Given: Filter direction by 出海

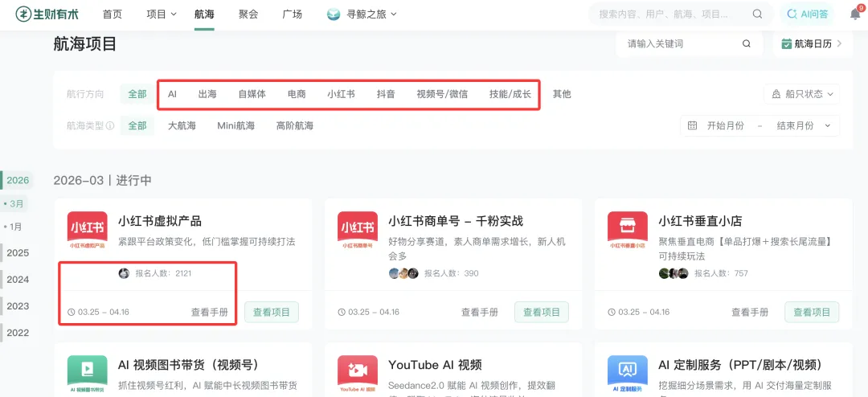Looking at the screenshot, I should tap(207, 94).
